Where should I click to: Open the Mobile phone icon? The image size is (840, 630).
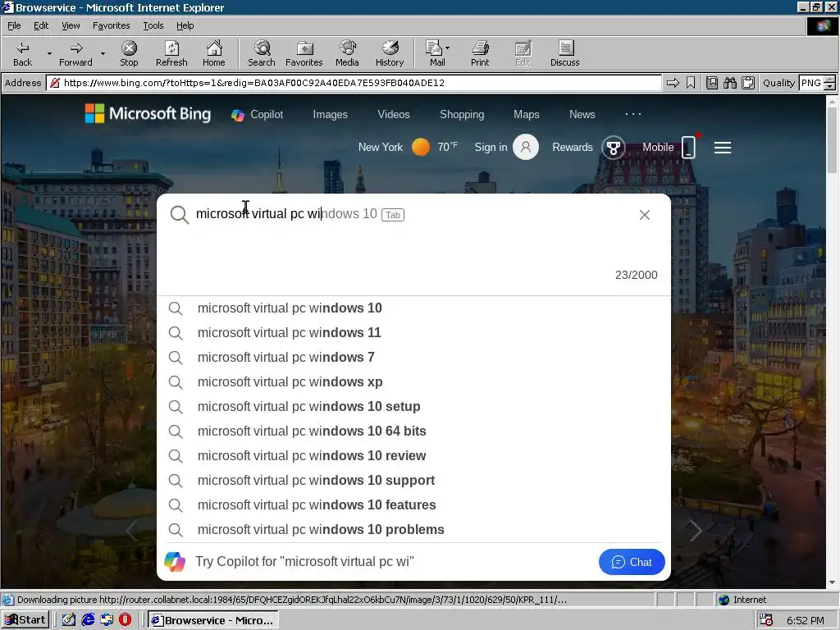click(689, 147)
